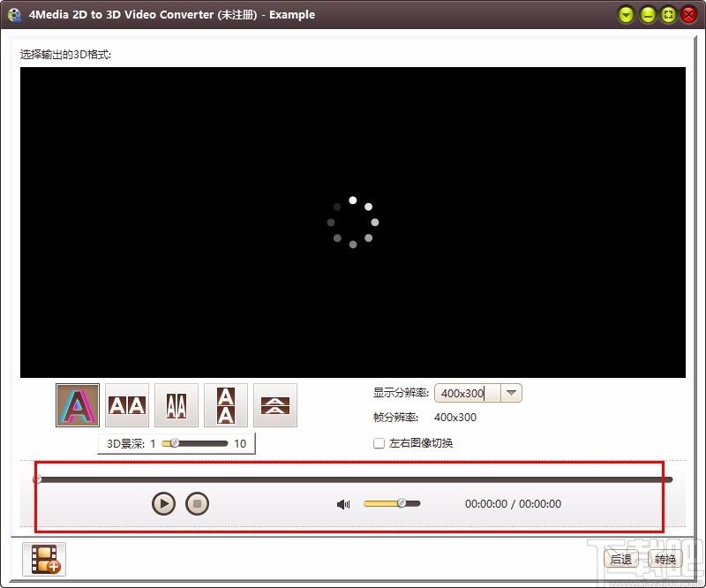This screenshot has width=706, height=588.
Task: Click the 后退 back button
Action: (x=621, y=559)
